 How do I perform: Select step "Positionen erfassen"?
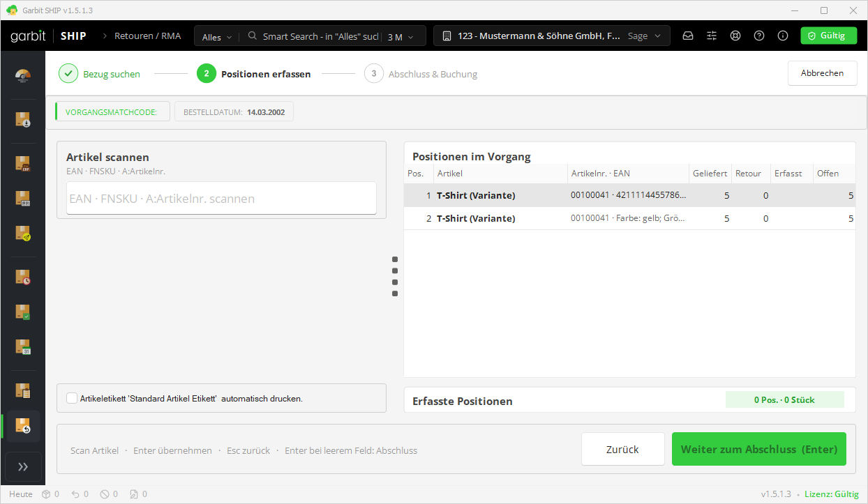(x=254, y=73)
